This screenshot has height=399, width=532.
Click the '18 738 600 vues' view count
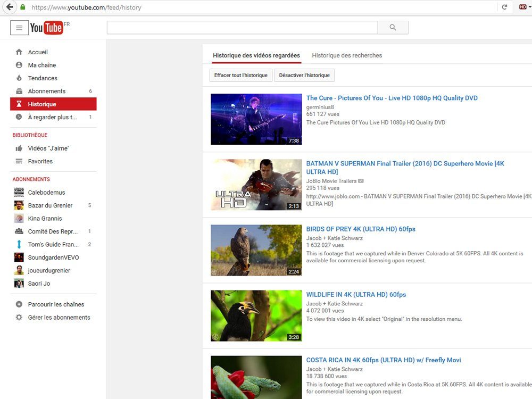click(327, 376)
